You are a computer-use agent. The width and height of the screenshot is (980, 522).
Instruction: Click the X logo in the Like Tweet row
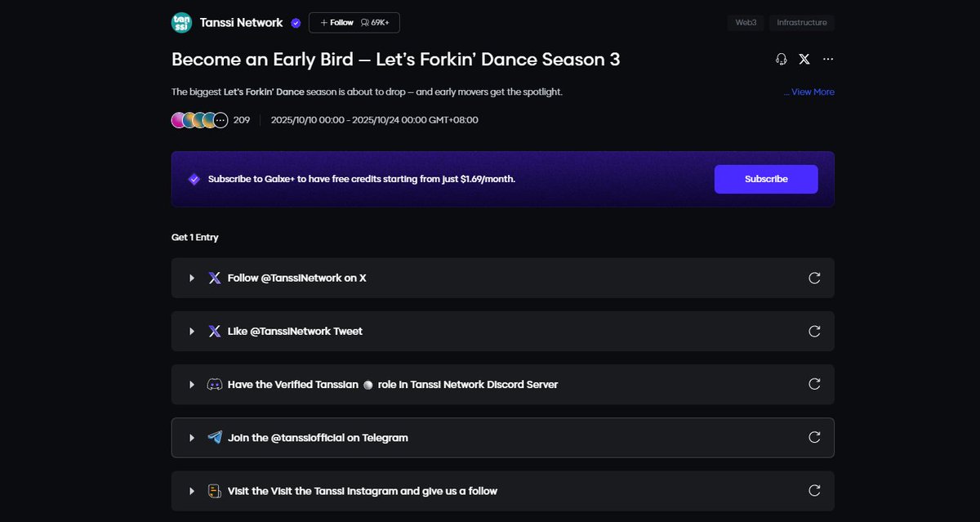coord(215,331)
